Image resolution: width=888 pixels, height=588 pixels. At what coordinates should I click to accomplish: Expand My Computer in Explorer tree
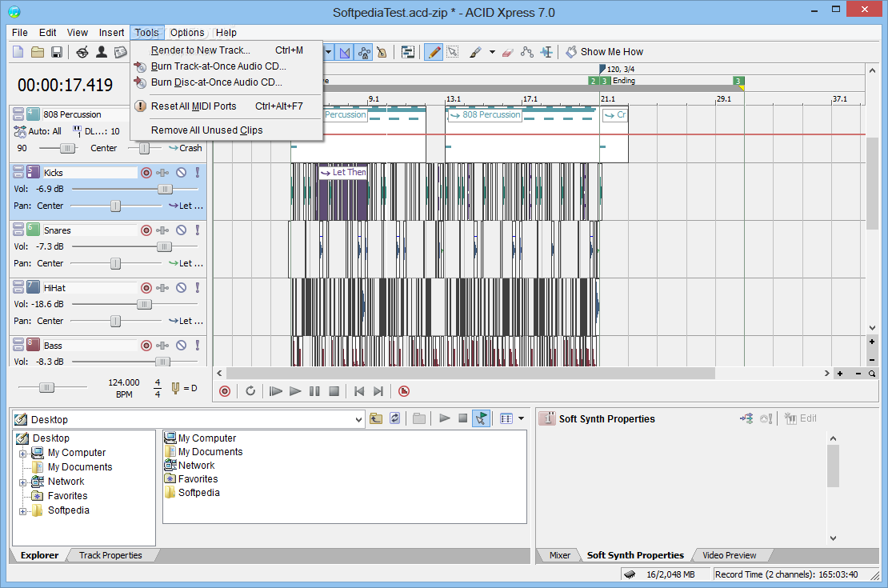[22, 453]
